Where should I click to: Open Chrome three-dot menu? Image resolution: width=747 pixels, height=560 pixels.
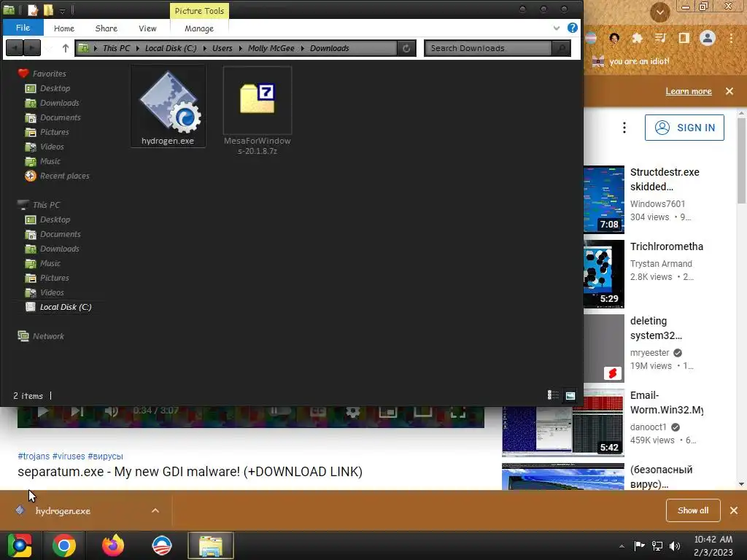(731, 38)
